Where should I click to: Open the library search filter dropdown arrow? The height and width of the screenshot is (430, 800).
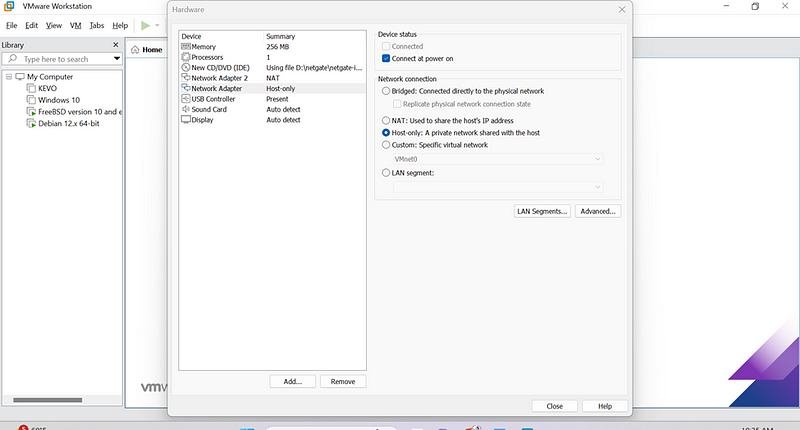coord(117,59)
